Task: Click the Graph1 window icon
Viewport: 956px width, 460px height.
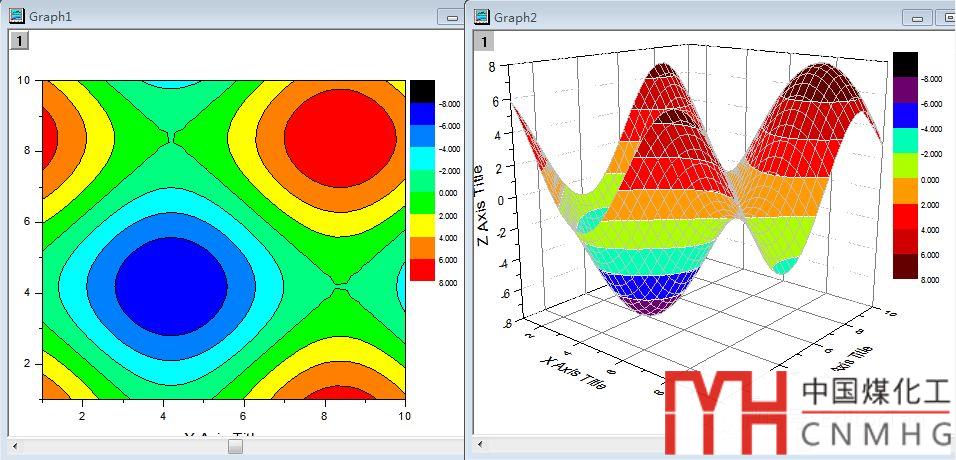Action: (16, 17)
